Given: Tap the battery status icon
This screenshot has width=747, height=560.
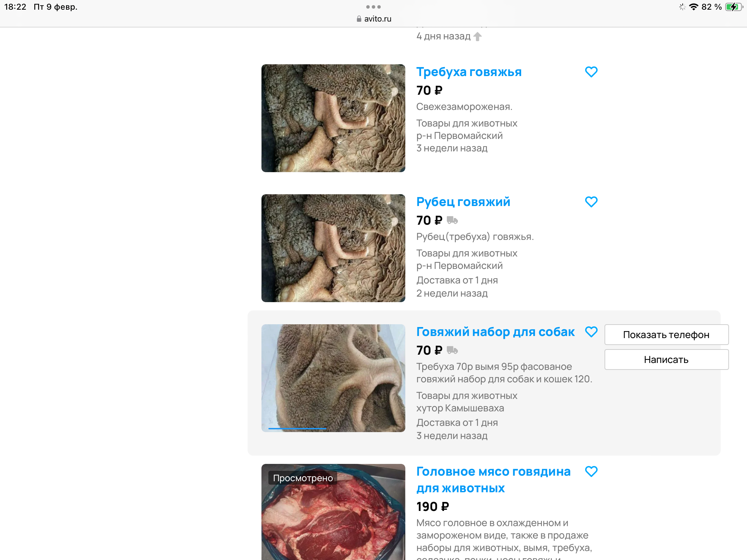Looking at the screenshot, I should (x=733, y=7).
